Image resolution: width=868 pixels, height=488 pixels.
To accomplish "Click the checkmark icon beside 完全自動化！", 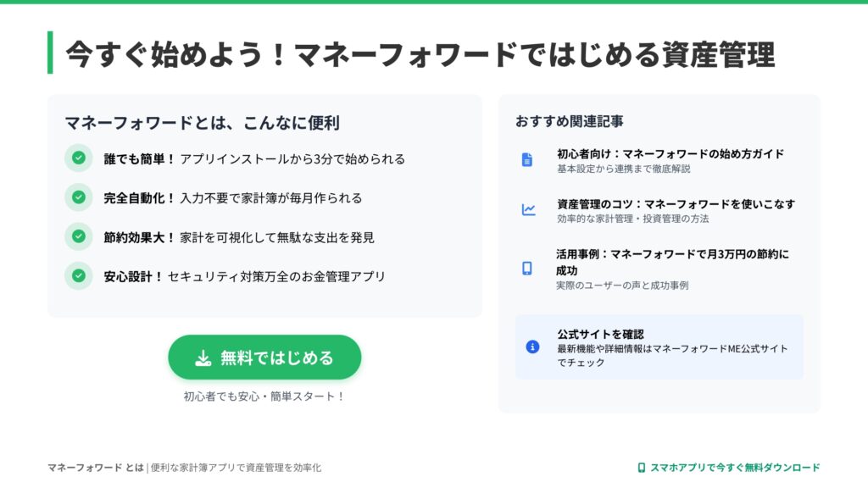I will [x=79, y=197].
